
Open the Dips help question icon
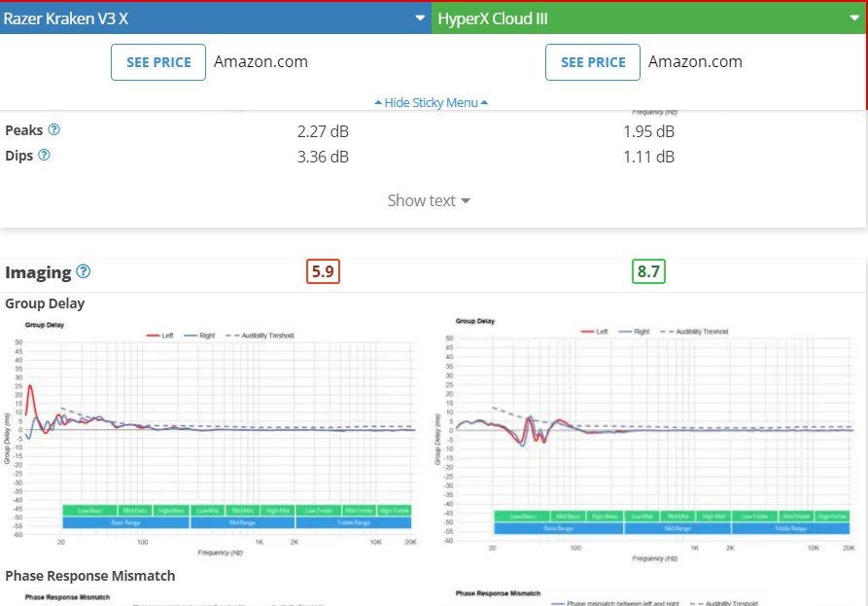45,155
